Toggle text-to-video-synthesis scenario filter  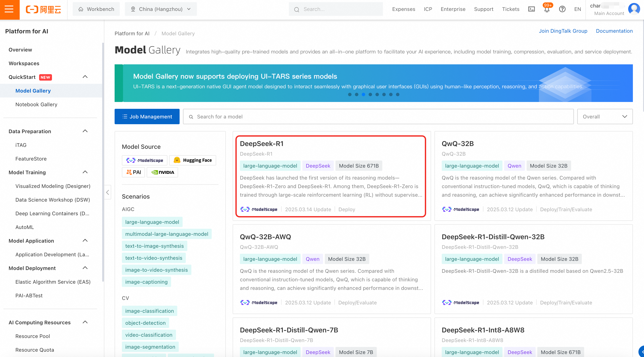point(154,258)
